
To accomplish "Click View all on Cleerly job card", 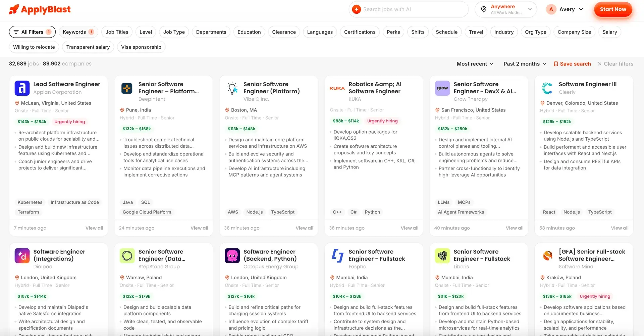I will (x=620, y=228).
